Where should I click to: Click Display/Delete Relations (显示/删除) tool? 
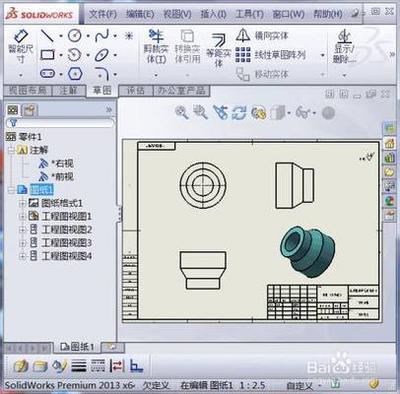click(x=345, y=46)
